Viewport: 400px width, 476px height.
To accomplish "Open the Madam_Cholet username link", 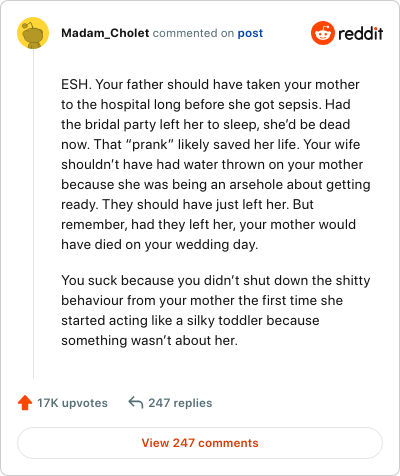I will [x=105, y=33].
